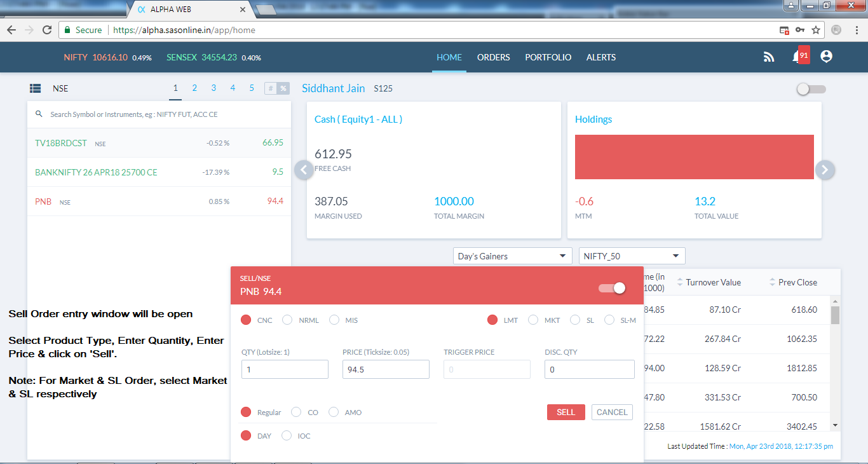This screenshot has width=868, height=464.
Task: Switch to watchlist 5
Action: 252,88
